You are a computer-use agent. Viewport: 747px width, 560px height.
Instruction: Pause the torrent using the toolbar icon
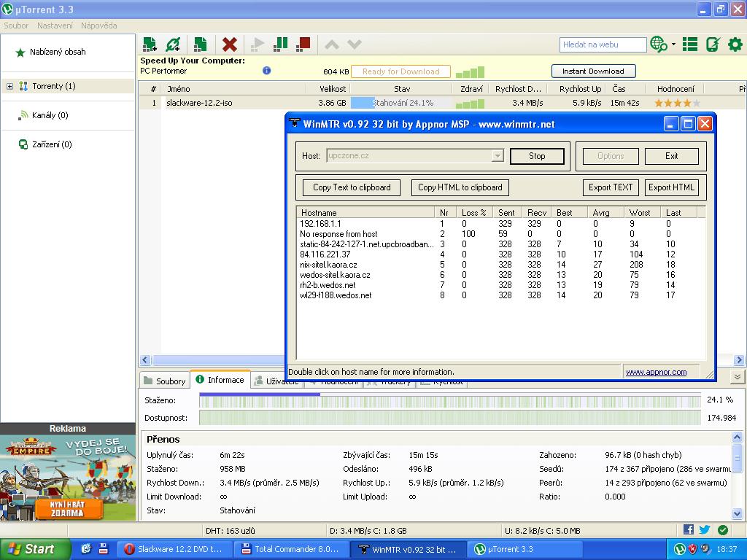[281, 44]
